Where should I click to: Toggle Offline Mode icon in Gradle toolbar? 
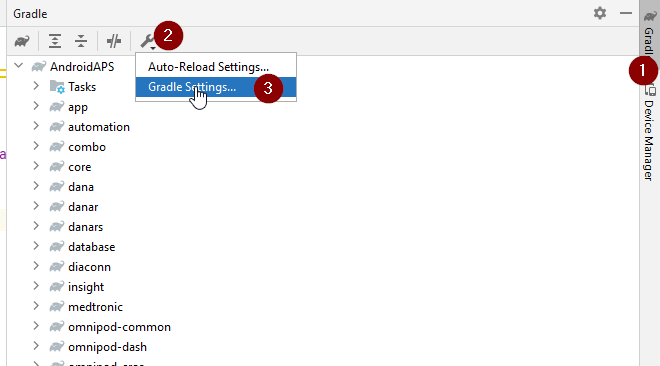coord(114,41)
